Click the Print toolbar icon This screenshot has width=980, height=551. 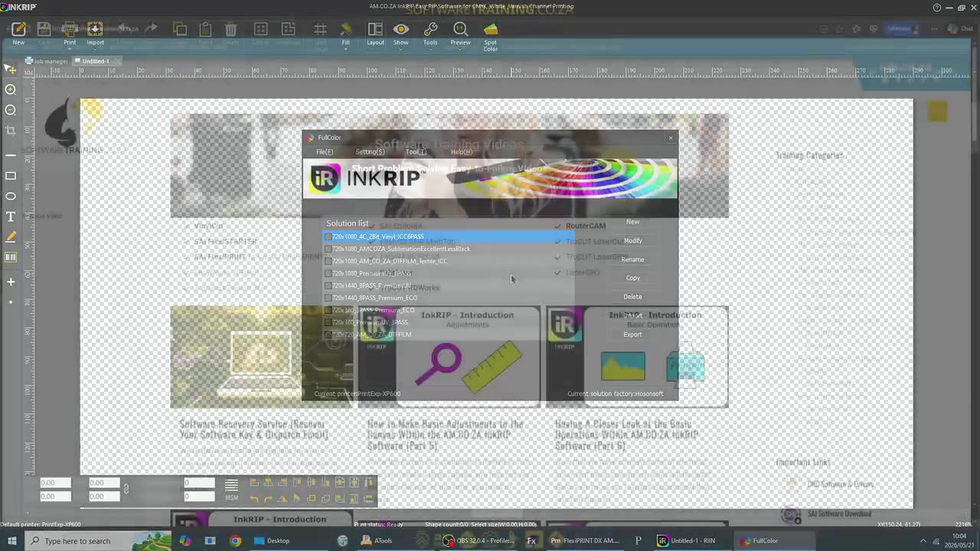(70, 29)
